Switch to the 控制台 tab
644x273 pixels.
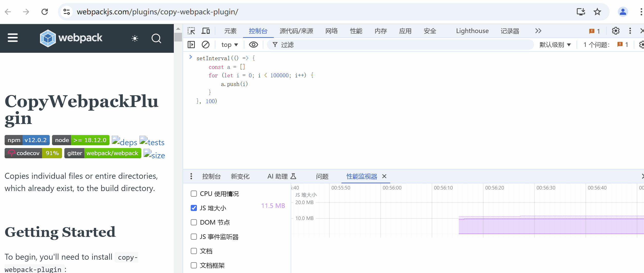258,31
